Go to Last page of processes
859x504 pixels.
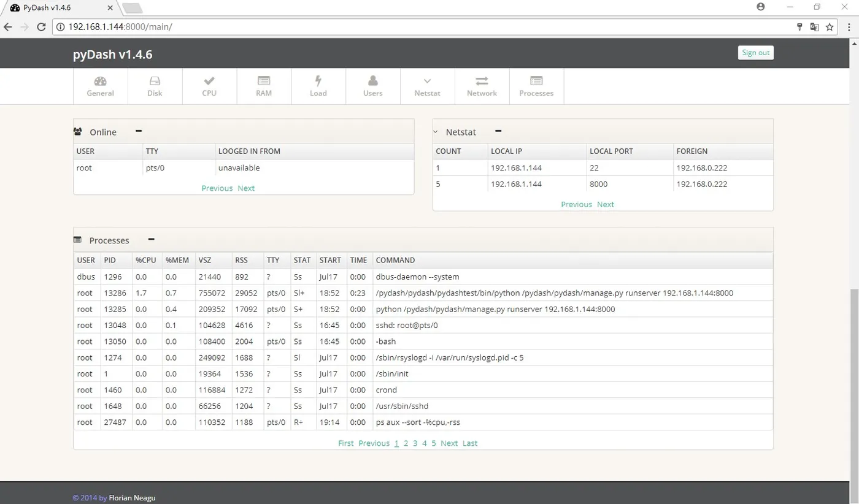point(470,443)
